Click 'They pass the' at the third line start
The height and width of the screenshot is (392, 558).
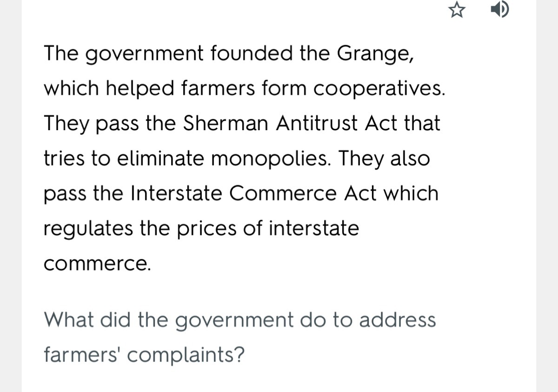click(110, 124)
